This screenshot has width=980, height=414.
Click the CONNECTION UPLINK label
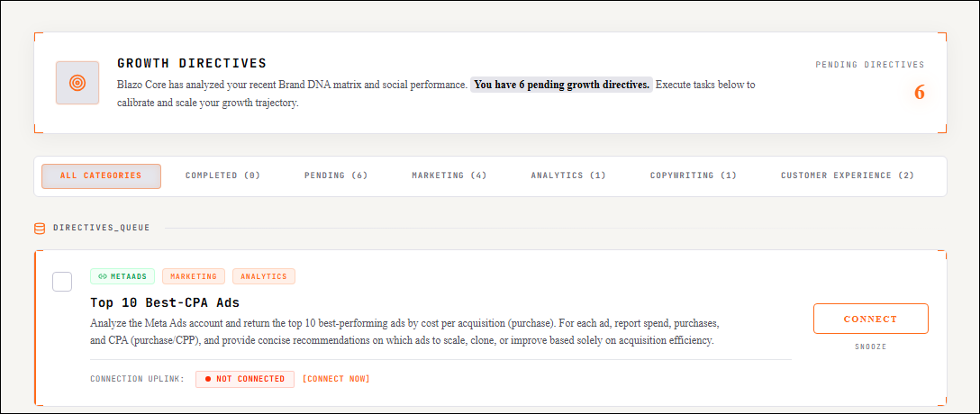(138, 379)
